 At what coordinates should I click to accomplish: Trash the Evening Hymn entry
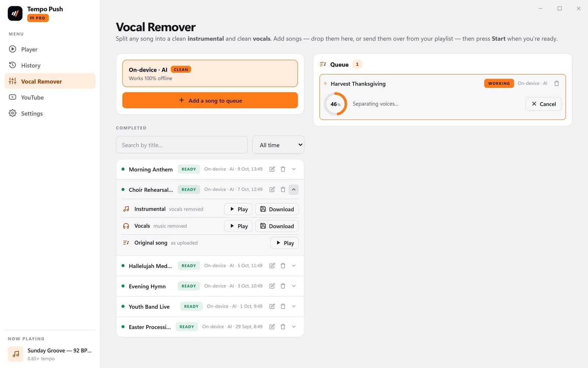click(283, 286)
